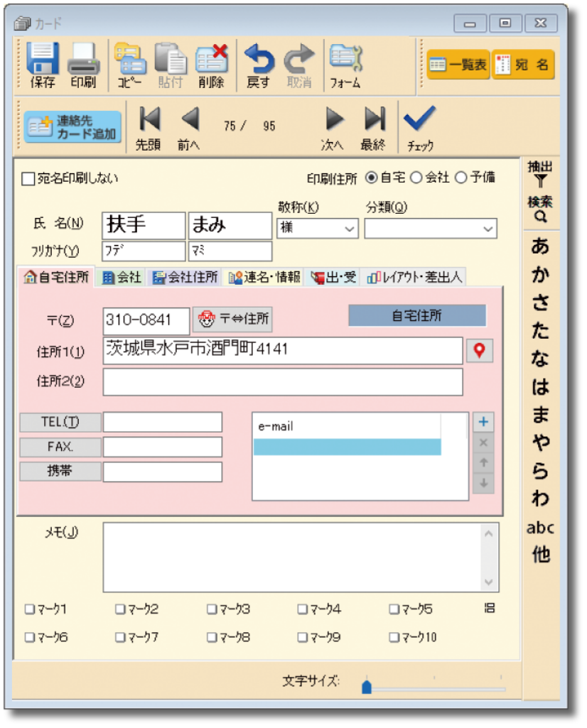Screen dimensions: 587x728
Task: Check the マーク1 checkbox
Action: (28, 609)
